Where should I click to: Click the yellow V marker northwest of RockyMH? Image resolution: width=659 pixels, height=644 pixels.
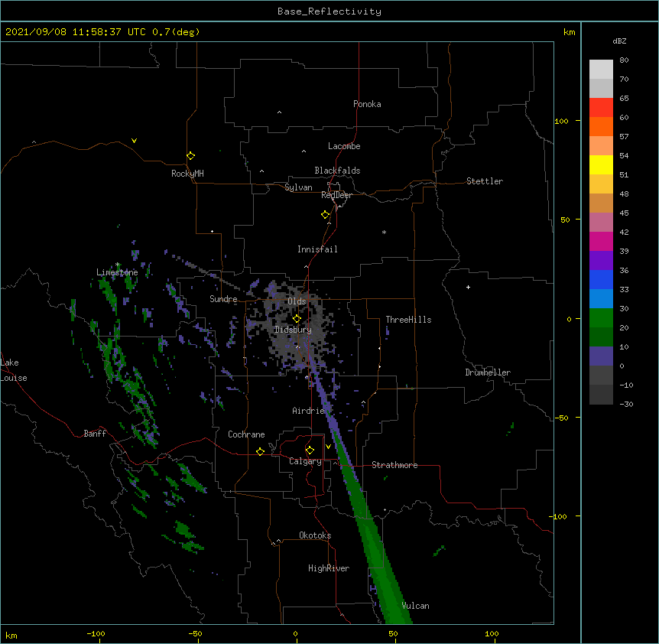coord(134,141)
